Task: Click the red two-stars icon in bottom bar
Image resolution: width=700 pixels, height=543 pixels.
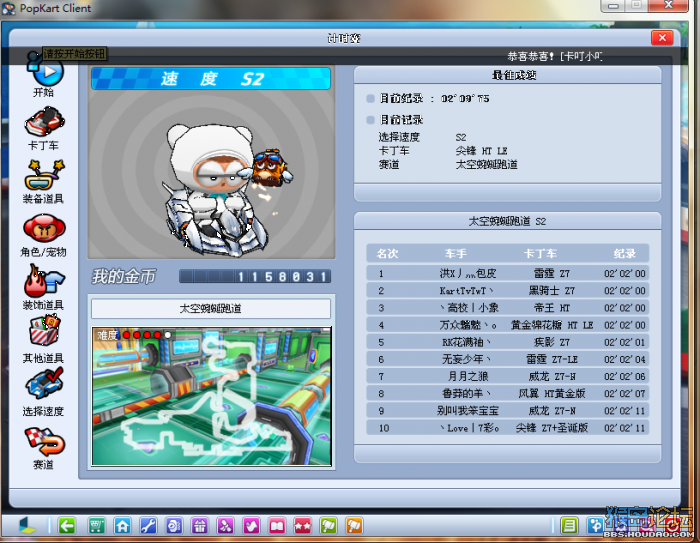Action: click(303, 526)
